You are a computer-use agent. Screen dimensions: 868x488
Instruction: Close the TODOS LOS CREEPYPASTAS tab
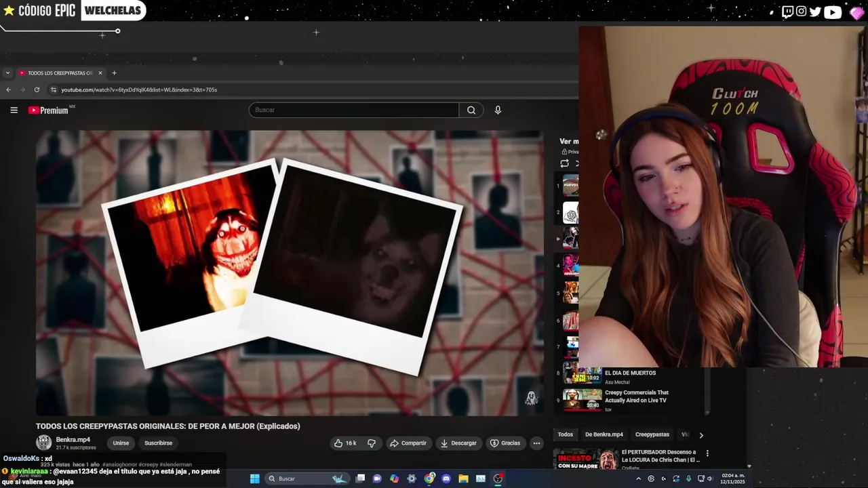[100, 73]
